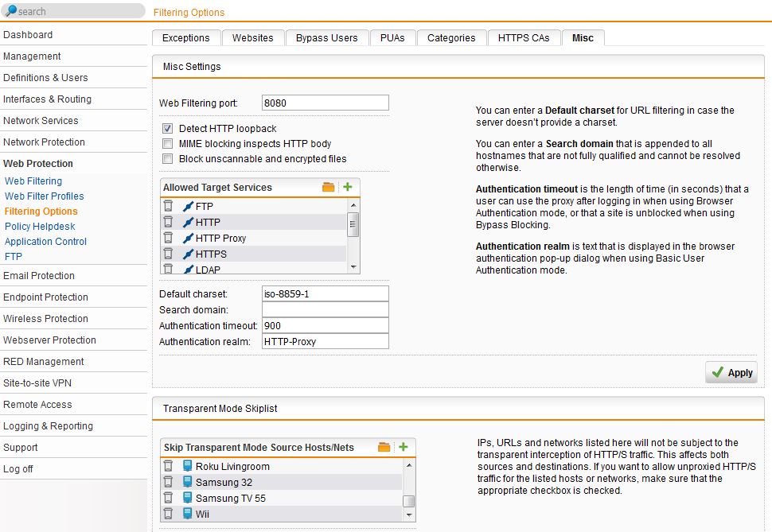This screenshot has height=532, width=772.
Task: Click Allowed Target Services scrollbar thumb
Action: click(353, 224)
